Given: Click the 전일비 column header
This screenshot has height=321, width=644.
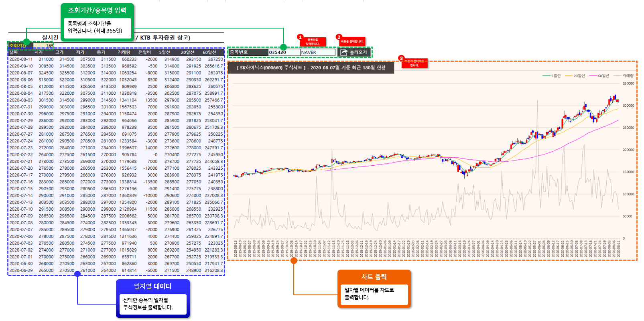Looking at the screenshot, I should pos(144,52).
